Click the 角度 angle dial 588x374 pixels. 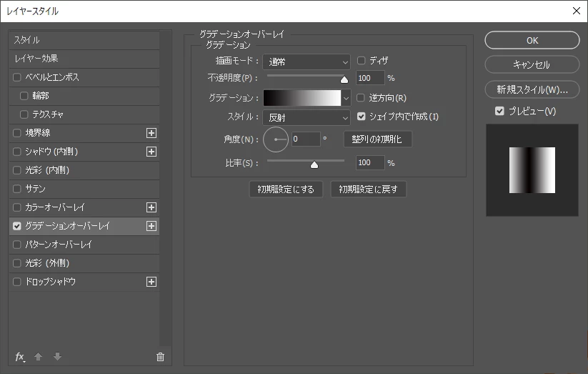coord(276,139)
